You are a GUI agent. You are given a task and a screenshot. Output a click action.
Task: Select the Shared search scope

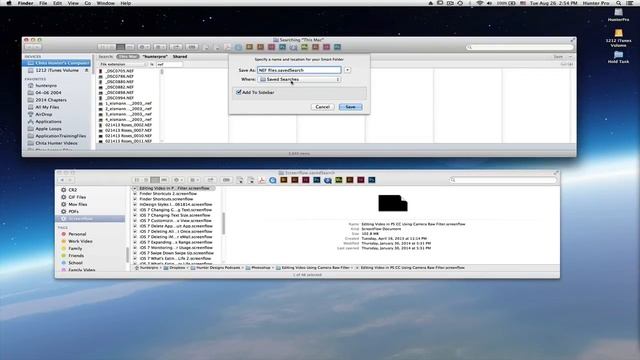tap(180, 57)
